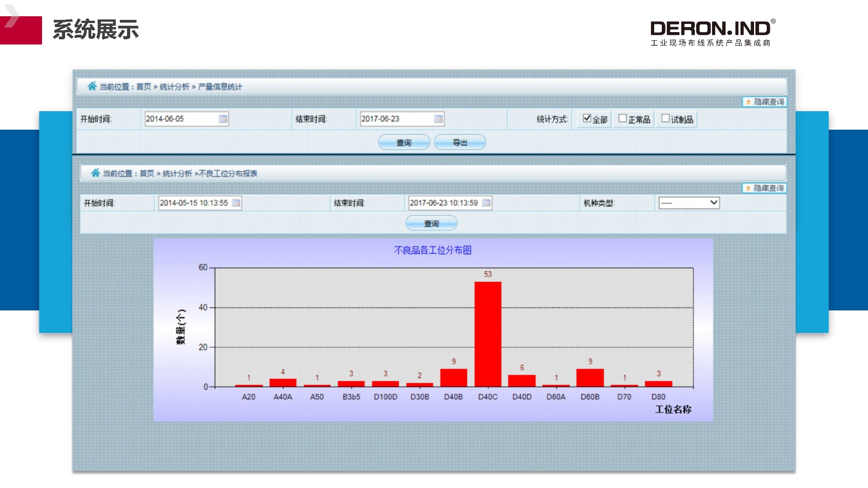Click the home icon in the top breadcrumb
868x488 pixels.
point(92,86)
